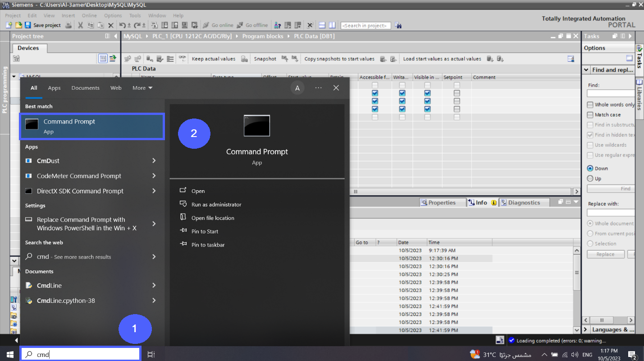Click the Cut scissors icon
The image size is (644, 361).
(80, 25)
